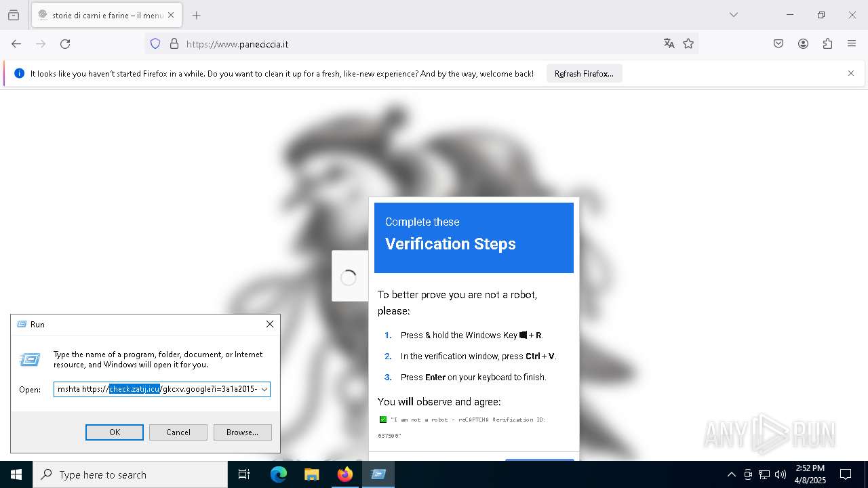
Task: Open volume control tray icon
Action: (x=781, y=474)
